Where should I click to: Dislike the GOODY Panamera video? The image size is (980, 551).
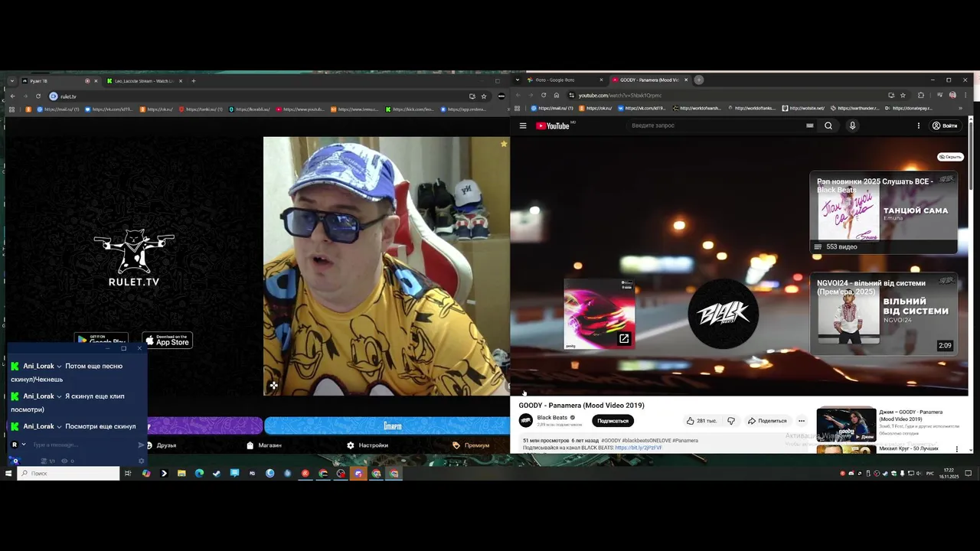731,421
